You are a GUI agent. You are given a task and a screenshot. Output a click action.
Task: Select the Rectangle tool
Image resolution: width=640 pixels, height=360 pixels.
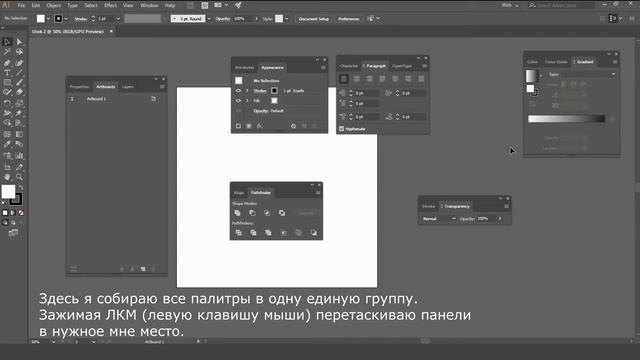[7, 82]
